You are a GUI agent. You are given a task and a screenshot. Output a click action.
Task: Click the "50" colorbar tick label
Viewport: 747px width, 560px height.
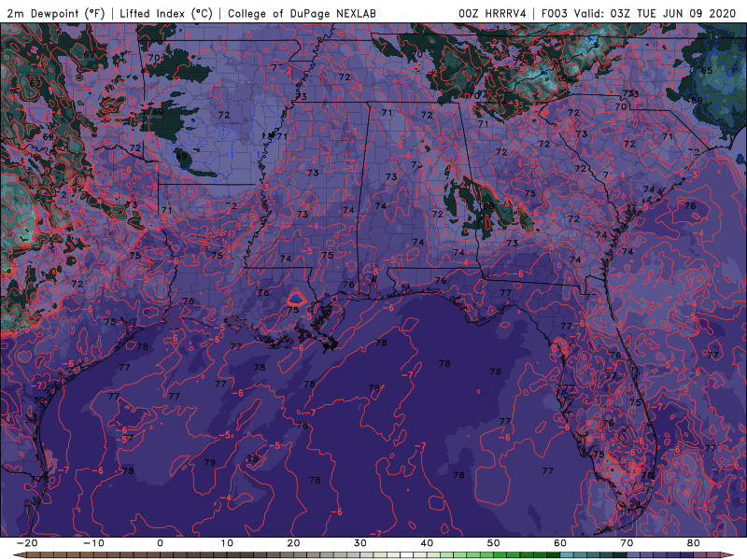(494, 543)
